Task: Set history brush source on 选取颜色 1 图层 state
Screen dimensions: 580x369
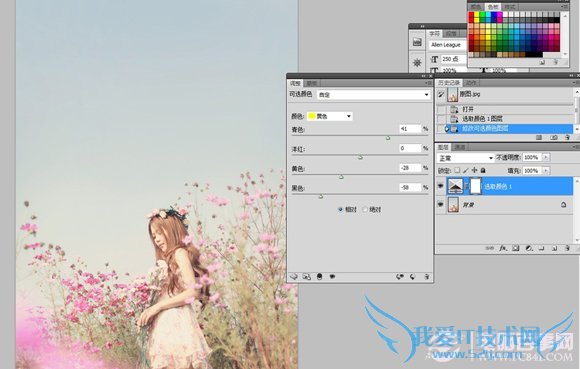Action: coord(441,119)
